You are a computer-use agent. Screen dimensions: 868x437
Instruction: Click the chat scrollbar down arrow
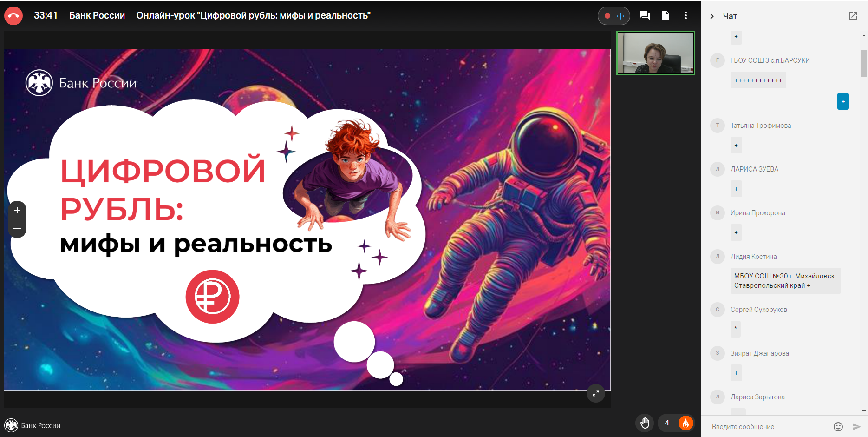click(x=864, y=411)
